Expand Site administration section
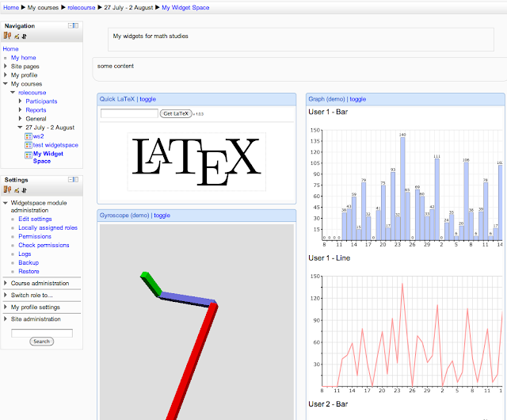 pos(6,319)
